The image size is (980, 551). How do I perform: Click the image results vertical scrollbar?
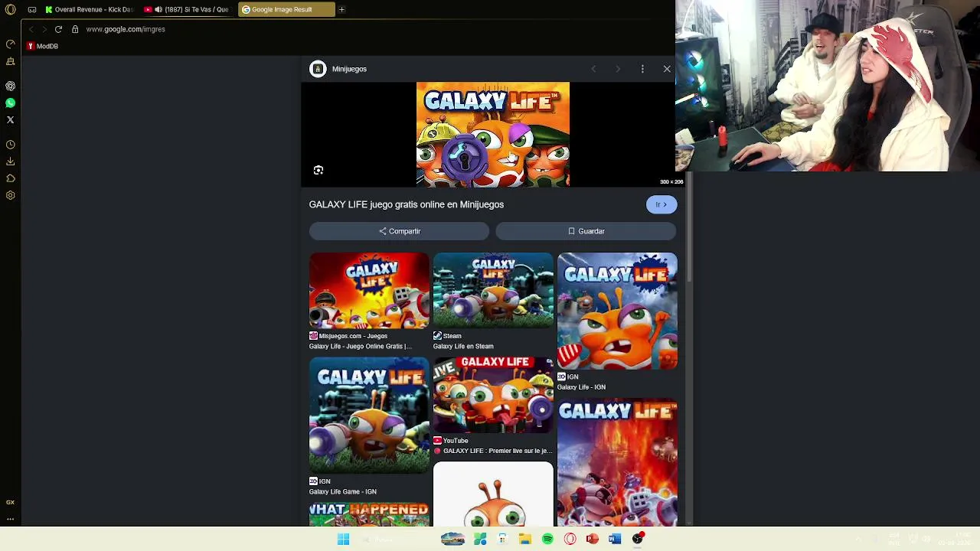pos(688,227)
